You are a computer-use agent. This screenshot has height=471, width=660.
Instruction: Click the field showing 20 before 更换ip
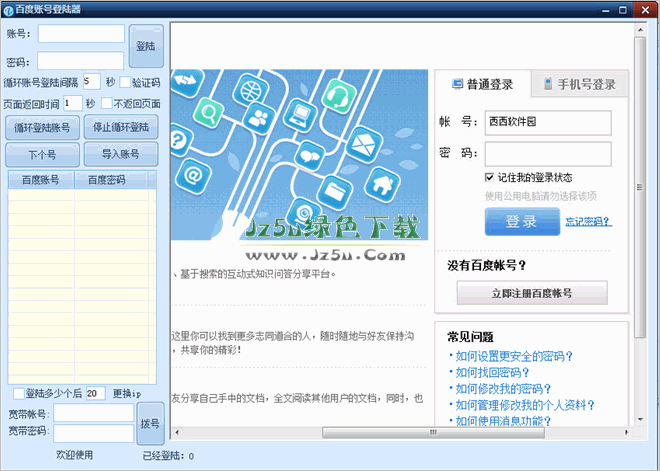click(x=96, y=394)
